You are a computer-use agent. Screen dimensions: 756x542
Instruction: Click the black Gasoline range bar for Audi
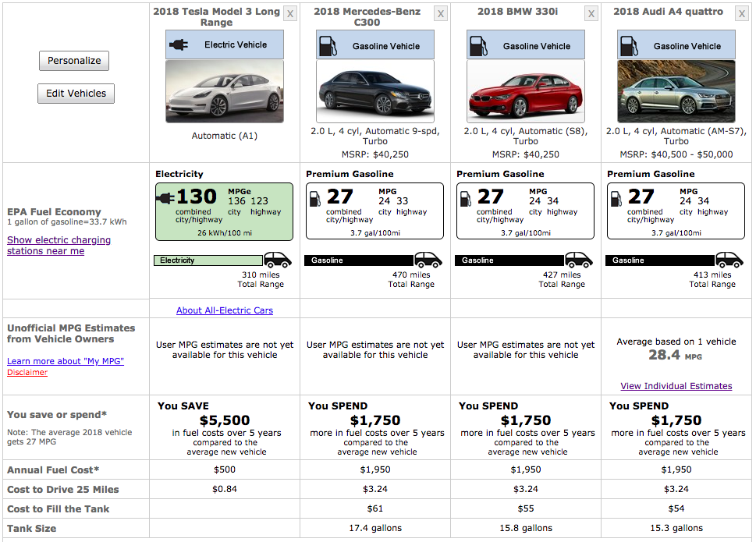click(660, 260)
